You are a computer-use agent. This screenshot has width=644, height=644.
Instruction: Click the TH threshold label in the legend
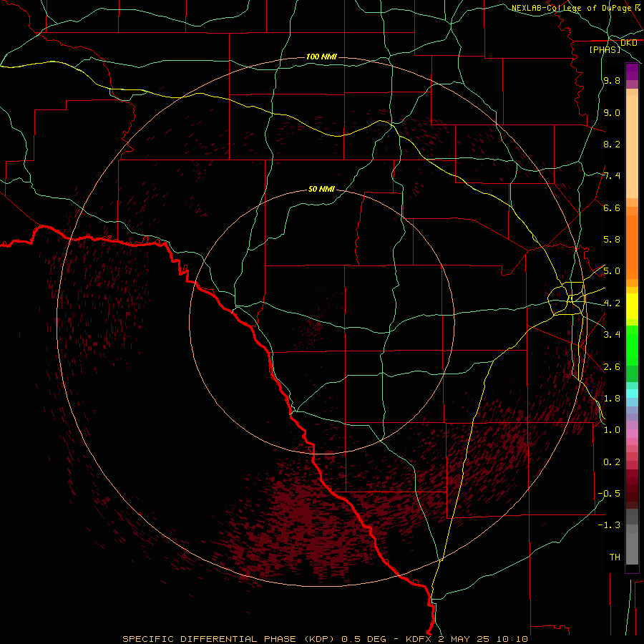tap(615, 557)
